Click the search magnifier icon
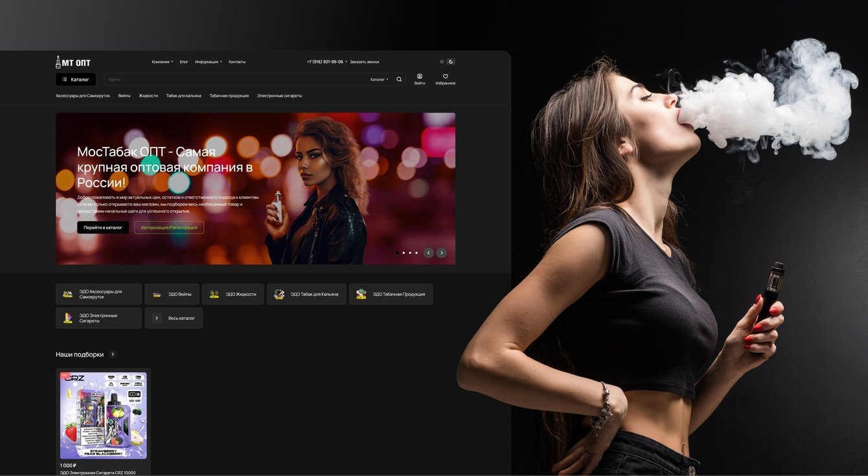Screen dimensions: 868x476 [x=399, y=80]
